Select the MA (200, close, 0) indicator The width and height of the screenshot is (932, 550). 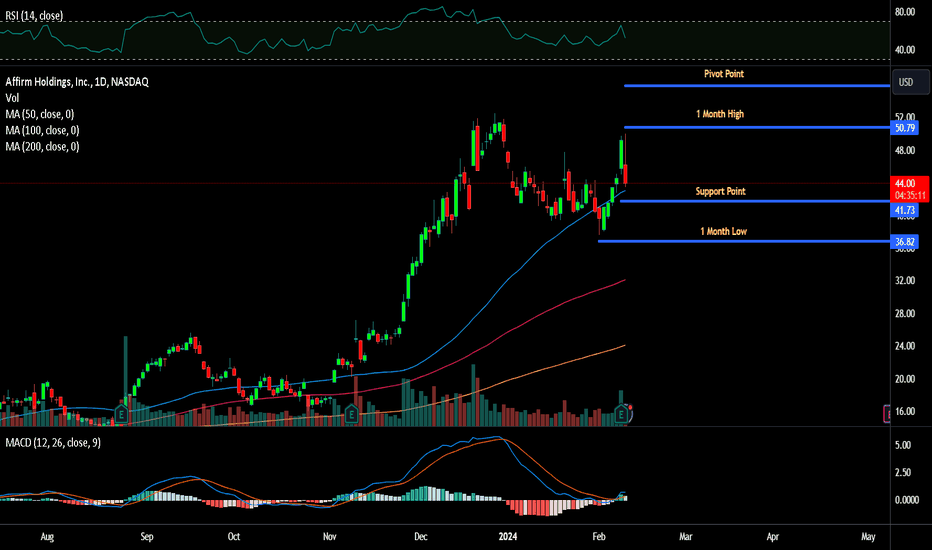42,146
